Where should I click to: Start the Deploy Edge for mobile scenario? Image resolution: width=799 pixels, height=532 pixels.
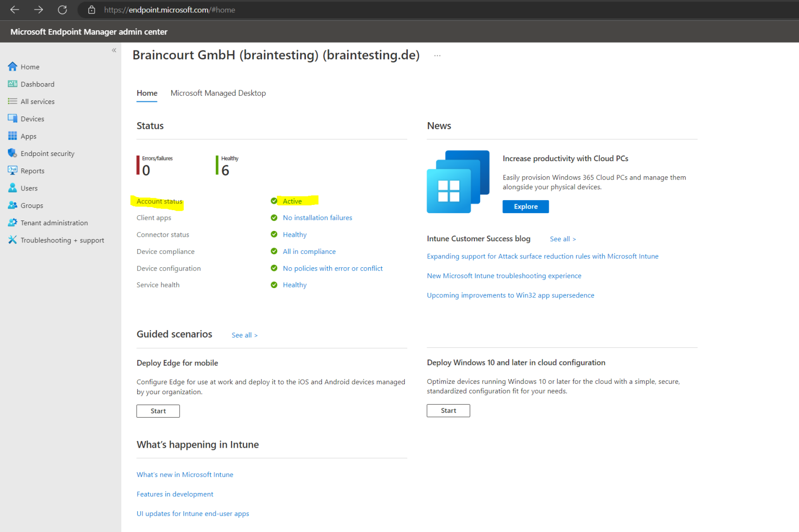click(x=158, y=411)
